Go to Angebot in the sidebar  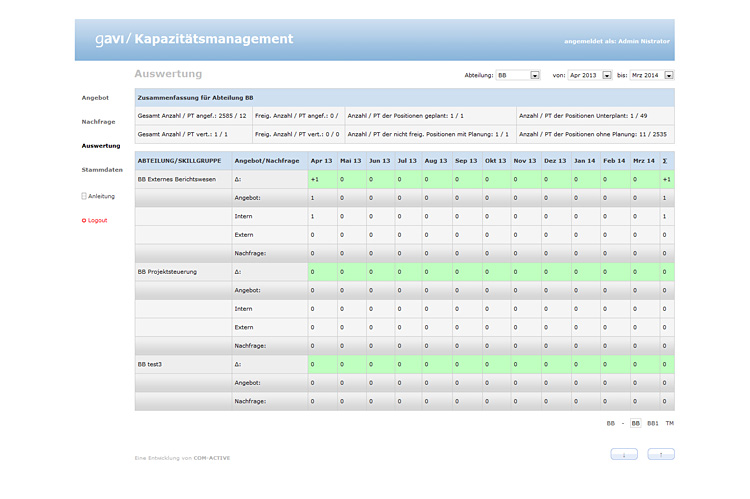pos(95,98)
